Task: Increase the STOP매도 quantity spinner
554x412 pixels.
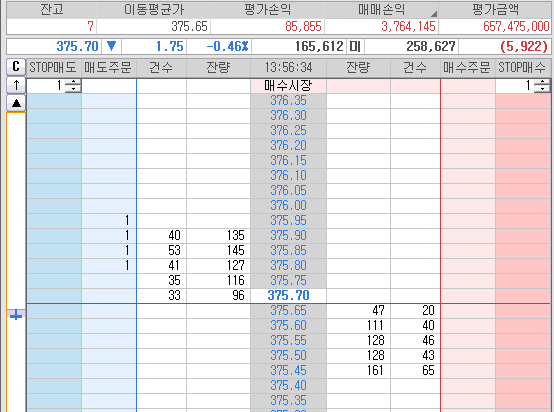Action: click(x=73, y=82)
